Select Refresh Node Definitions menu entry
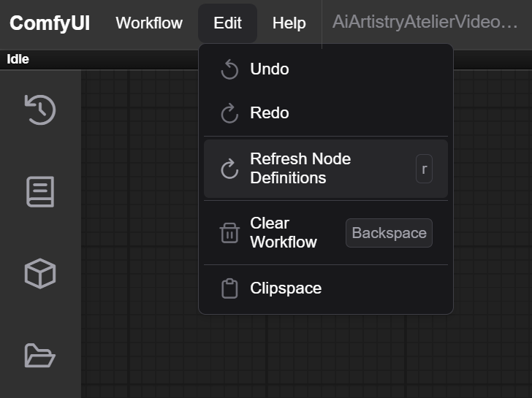The image size is (532, 398). click(326, 169)
